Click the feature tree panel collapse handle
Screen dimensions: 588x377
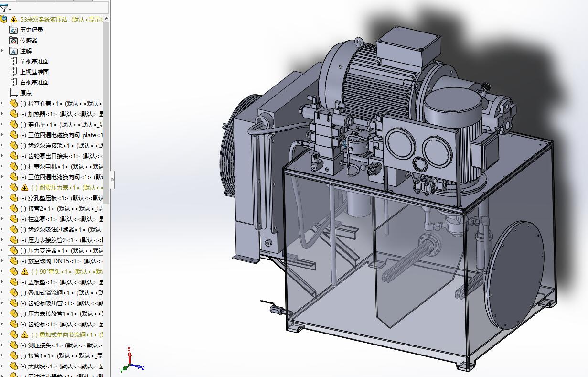[112, 180]
